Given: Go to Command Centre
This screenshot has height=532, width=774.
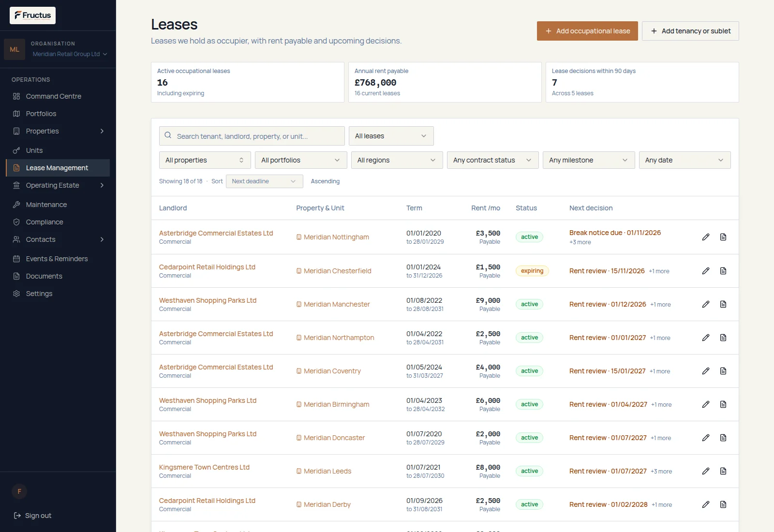Looking at the screenshot, I should point(58,96).
